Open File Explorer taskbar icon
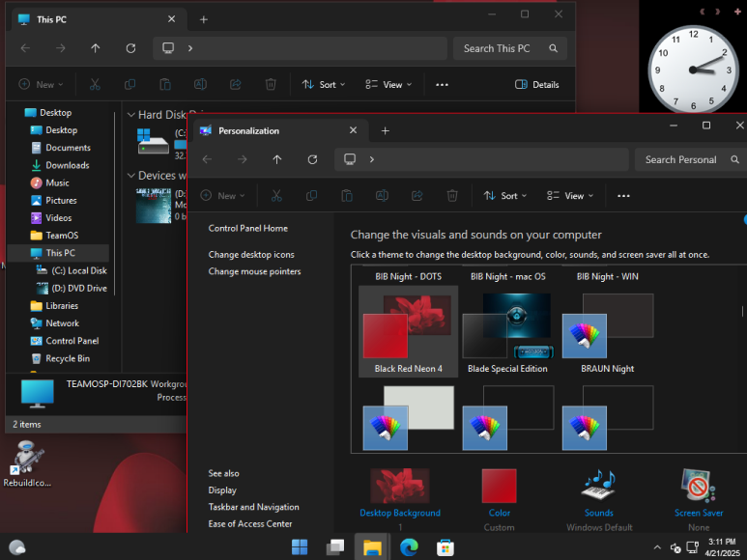The height and width of the screenshot is (560, 747). click(x=372, y=547)
